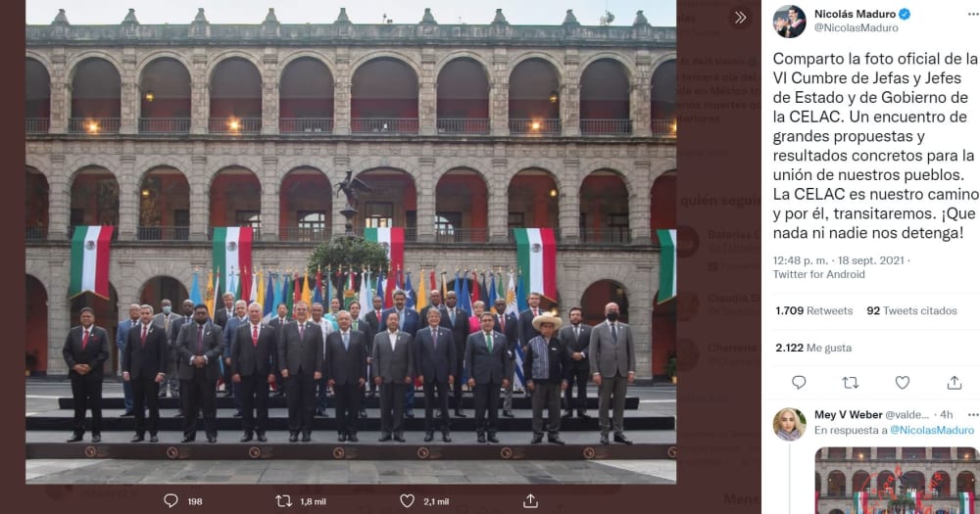View the list of 1.709 Retweets

pos(813,310)
